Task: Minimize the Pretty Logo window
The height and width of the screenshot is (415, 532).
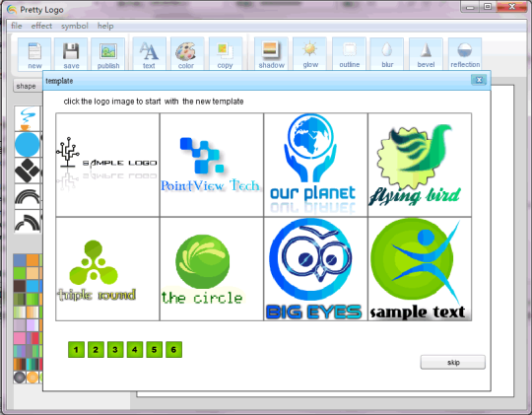Action: click(470, 7)
